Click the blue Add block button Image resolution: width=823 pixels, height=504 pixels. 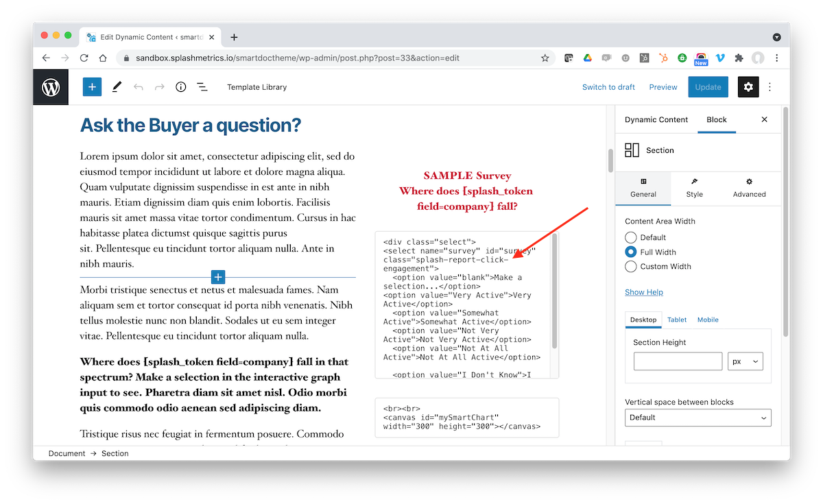click(92, 87)
